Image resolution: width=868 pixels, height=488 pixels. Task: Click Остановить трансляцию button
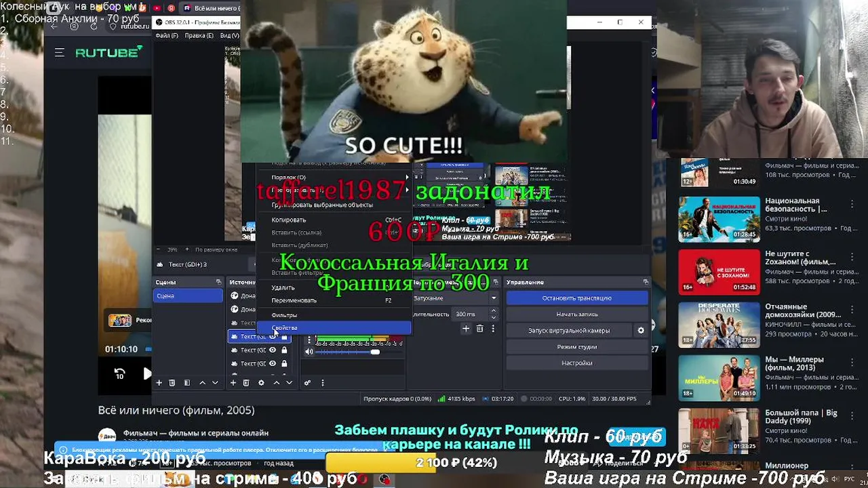pos(576,298)
